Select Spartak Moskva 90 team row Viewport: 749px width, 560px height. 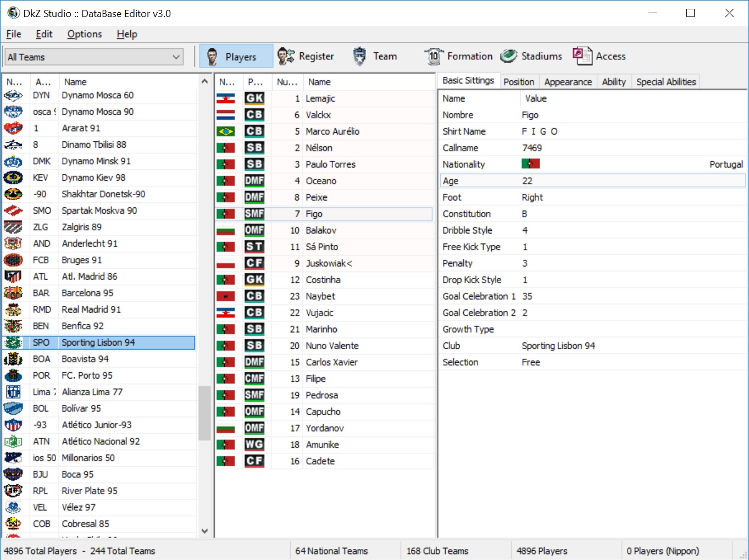click(x=99, y=210)
